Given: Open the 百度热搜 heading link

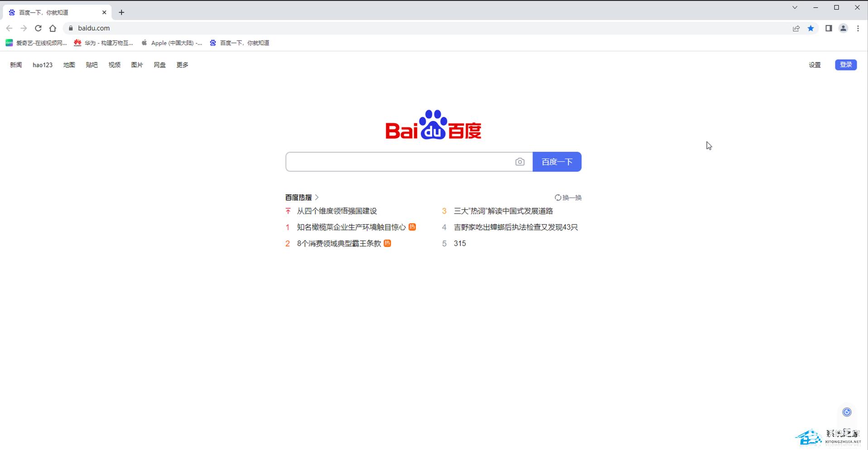Looking at the screenshot, I should tap(298, 197).
